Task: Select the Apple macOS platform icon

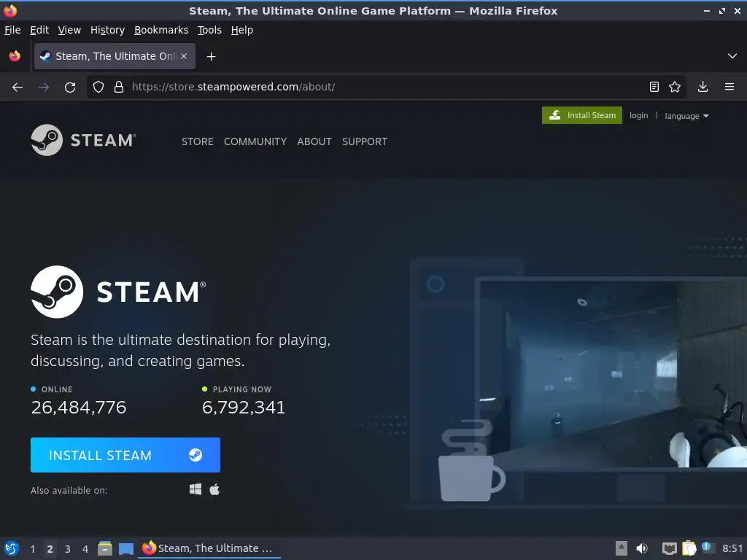Action: click(214, 489)
